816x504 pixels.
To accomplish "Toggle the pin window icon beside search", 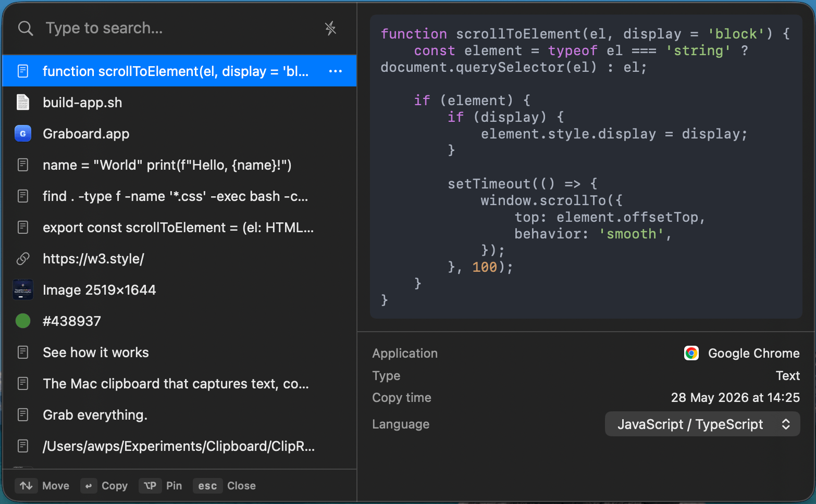I will click(330, 28).
